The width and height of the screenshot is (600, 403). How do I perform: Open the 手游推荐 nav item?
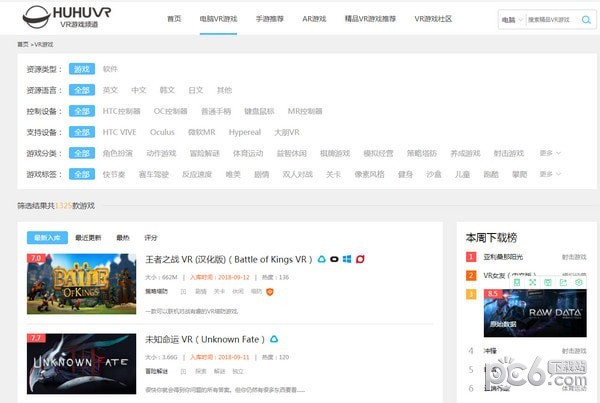tap(269, 19)
